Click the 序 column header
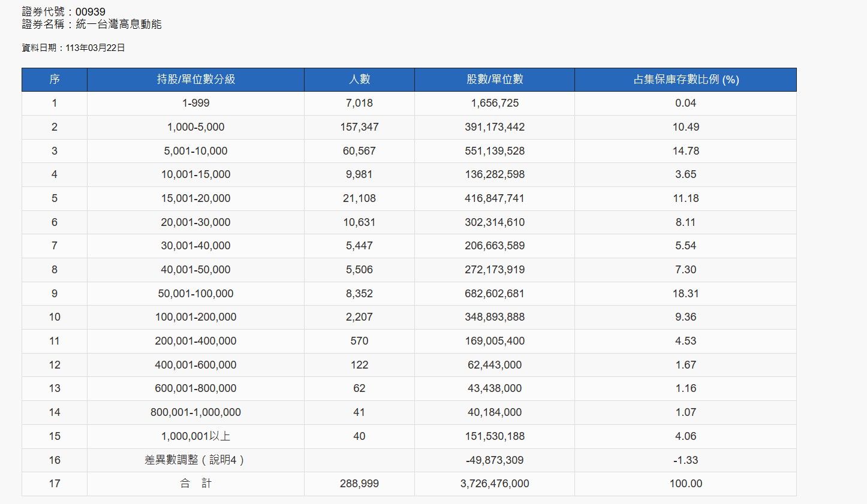 (55, 79)
